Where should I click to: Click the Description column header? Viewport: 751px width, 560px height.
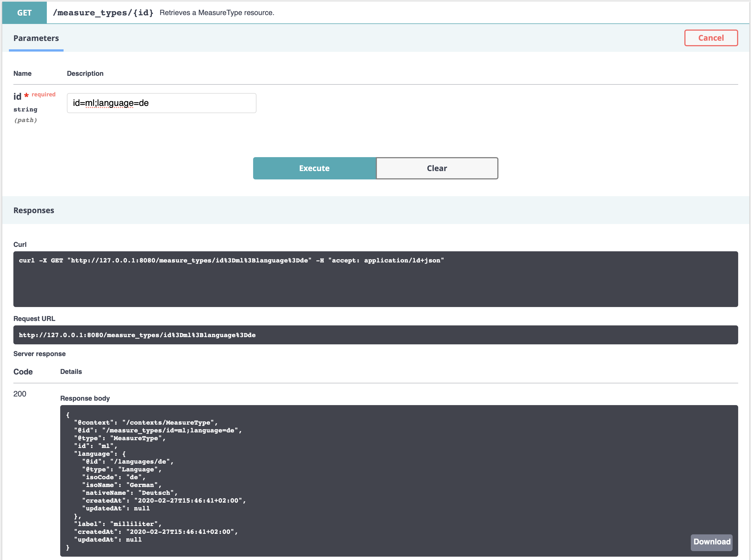pyautogui.click(x=85, y=74)
